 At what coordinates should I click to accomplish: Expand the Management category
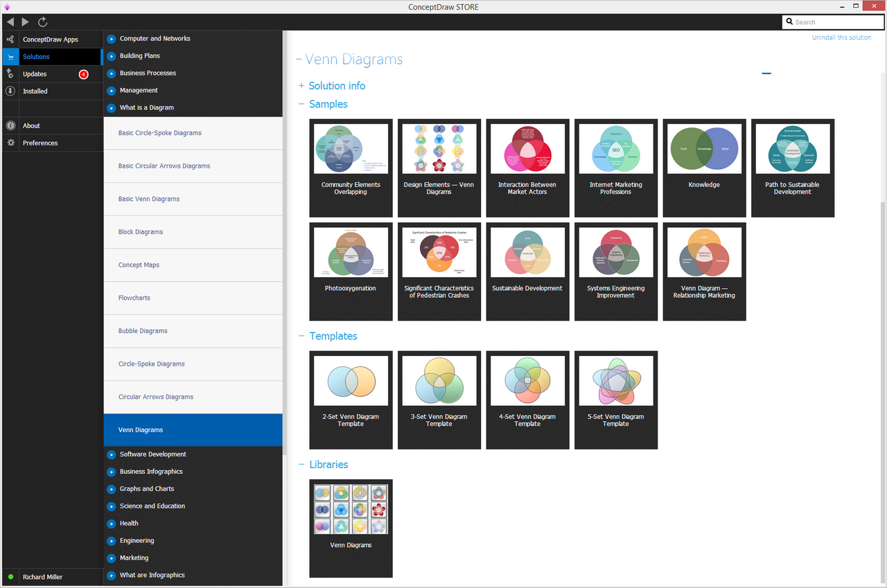click(112, 91)
